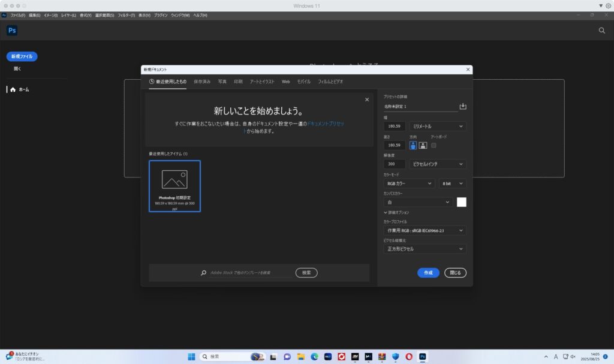
Task: Enable the アートボード checkbox
Action: point(434,145)
